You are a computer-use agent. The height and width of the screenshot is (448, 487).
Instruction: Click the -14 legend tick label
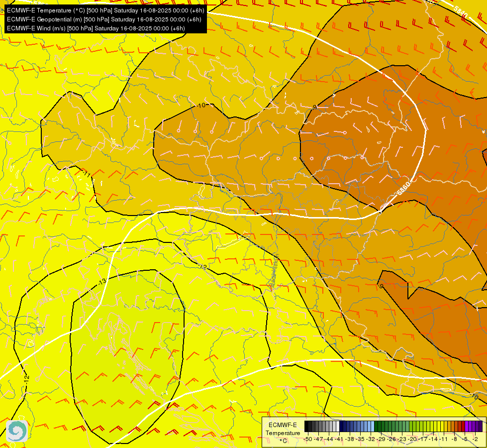(433, 439)
